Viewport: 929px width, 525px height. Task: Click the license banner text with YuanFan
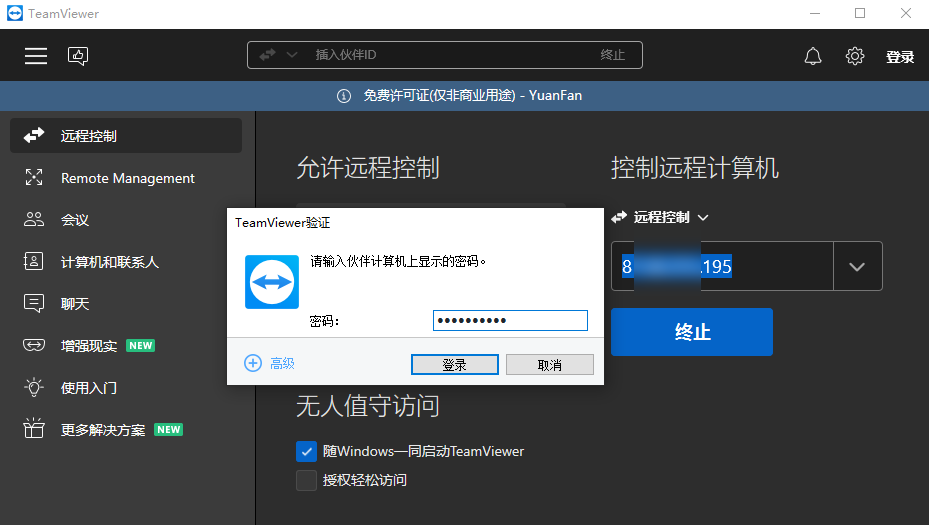pyautogui.click(x=473, y=95)
